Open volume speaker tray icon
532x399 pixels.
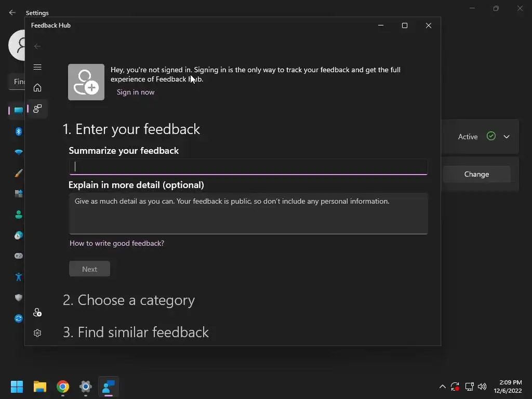pos(482,387)
